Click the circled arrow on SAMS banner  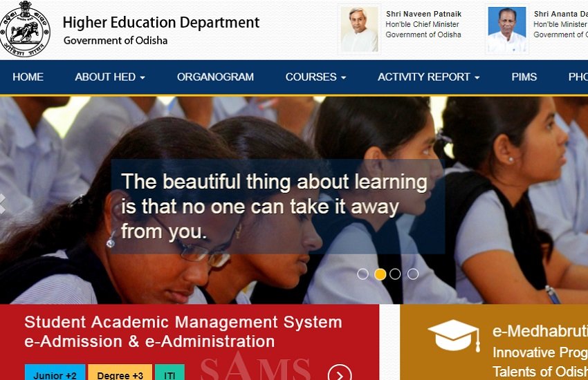click(x=340, y=374)
